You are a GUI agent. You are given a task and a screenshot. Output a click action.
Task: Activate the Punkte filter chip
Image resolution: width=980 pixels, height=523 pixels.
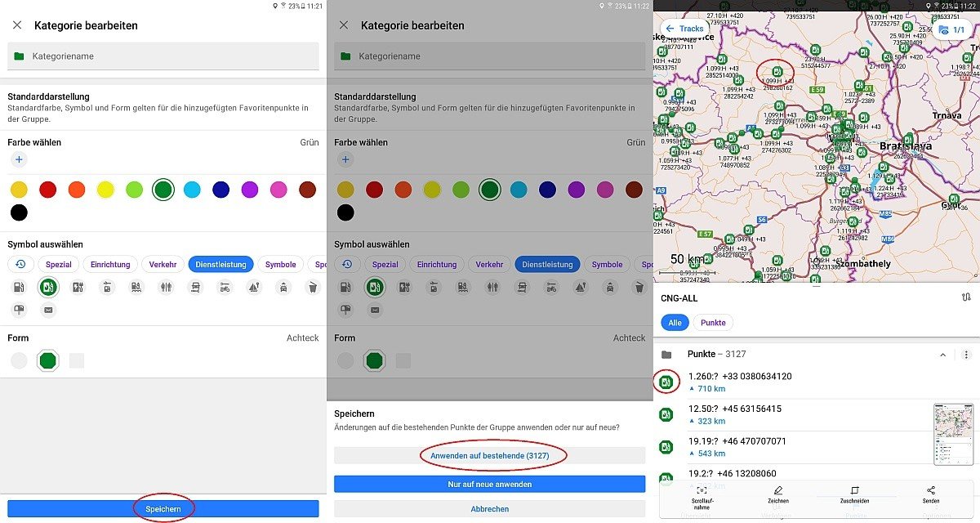tap(713, 323)
